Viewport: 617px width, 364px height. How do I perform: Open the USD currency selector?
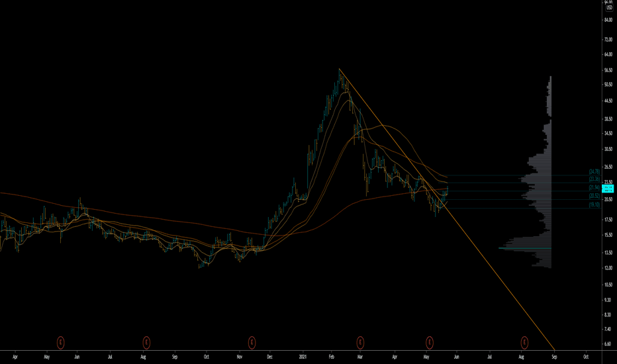609,8
